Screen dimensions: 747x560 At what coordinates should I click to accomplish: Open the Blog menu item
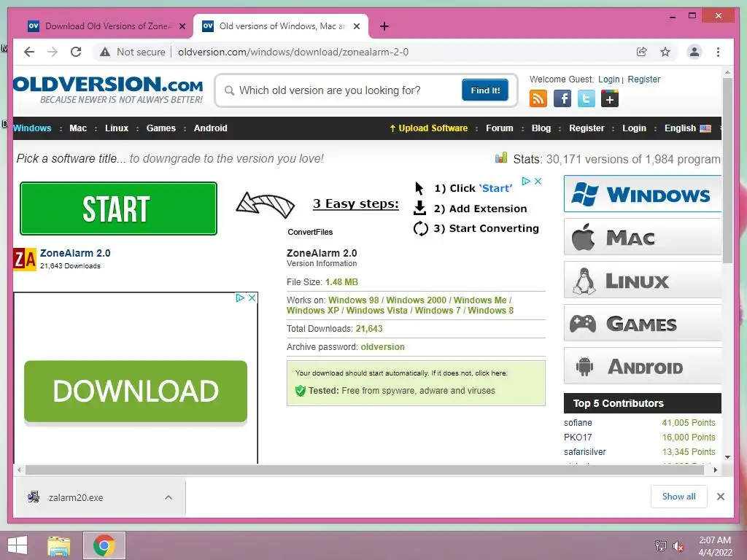(x=541, y=128)
